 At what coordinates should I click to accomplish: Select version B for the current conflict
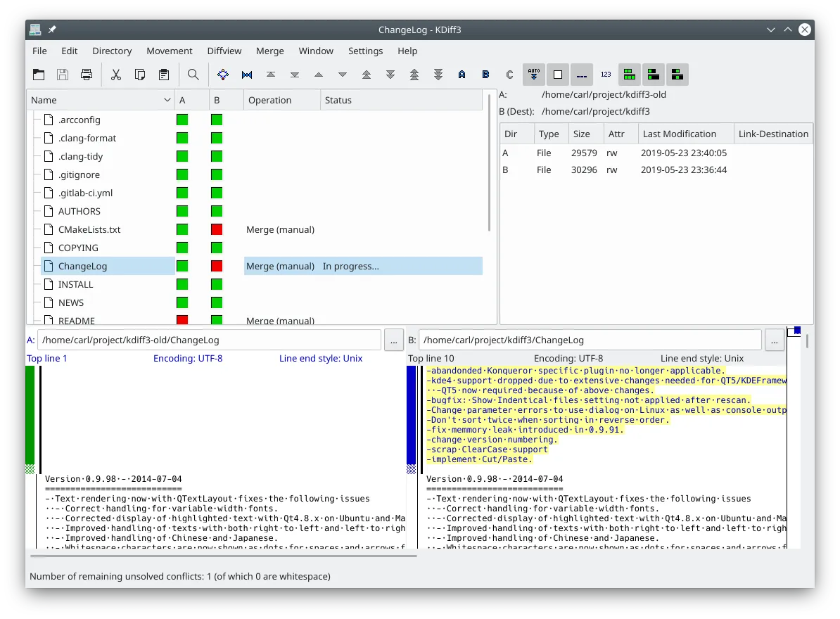coord(485,74)
